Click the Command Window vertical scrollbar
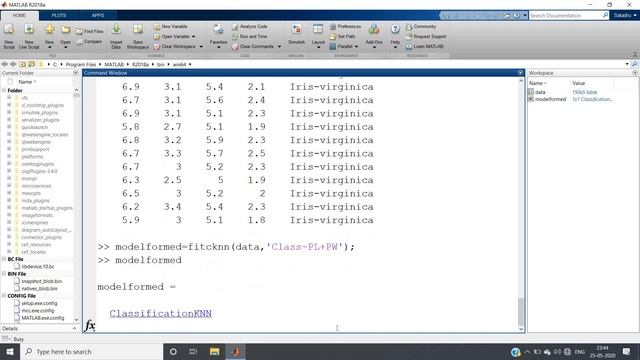 pyautogui.click(x=521, y=311)
